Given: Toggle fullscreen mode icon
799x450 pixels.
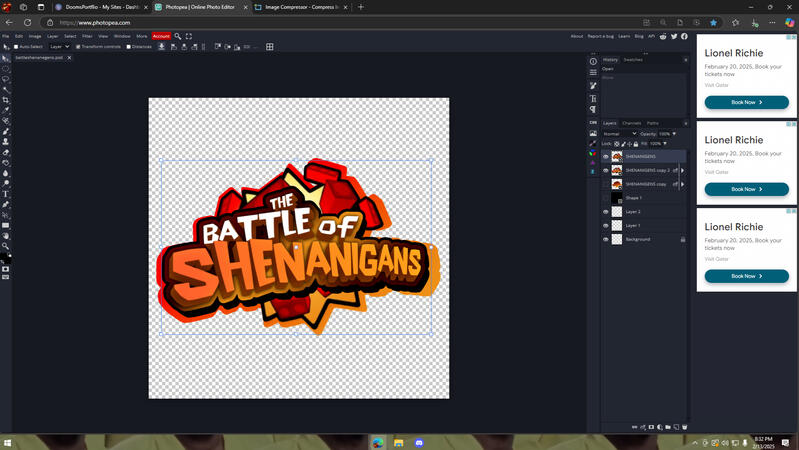Looking at the screenshot, I should tap(189, 36).
